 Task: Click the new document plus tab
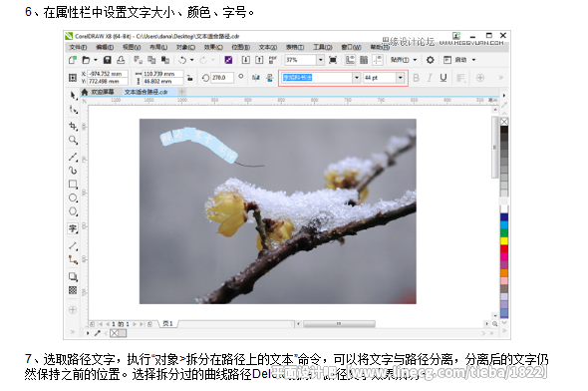point(181,92)
